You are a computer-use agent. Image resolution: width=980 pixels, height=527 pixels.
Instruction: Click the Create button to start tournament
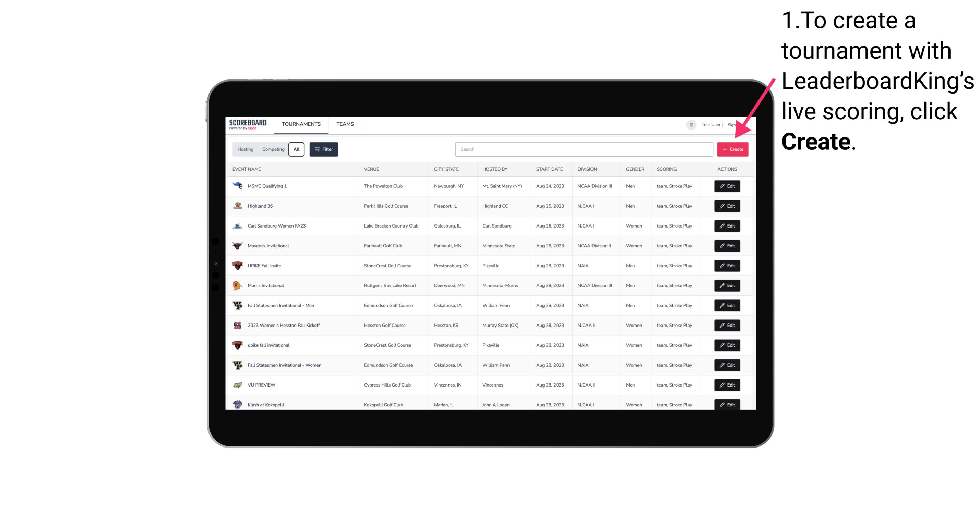coord(732,149)
